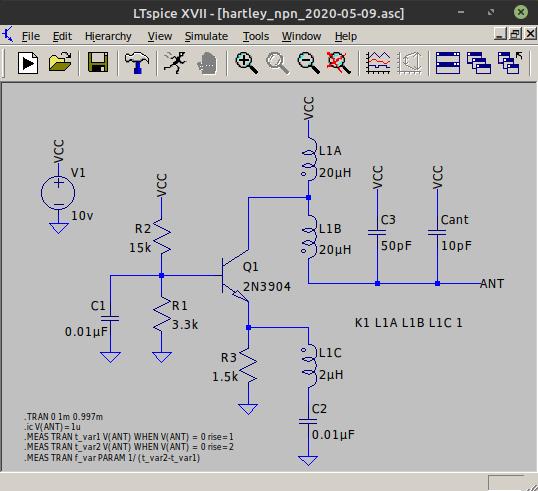
Task: Open the Hierarchy menu
Action: [x=108, y=36]
